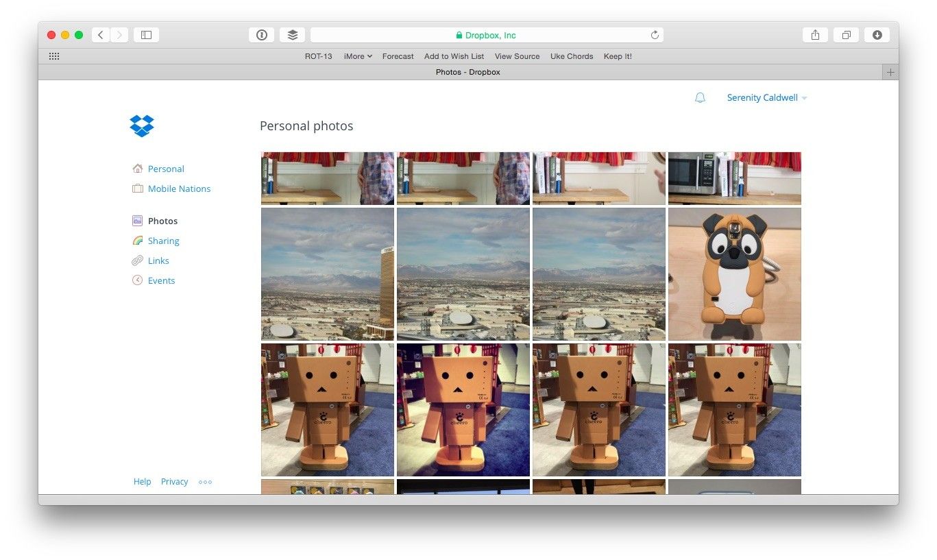Viewport: 937px width, 560px height.
Task: Click the Dropbox, Inc address field
Action: (x=485, y=35)
